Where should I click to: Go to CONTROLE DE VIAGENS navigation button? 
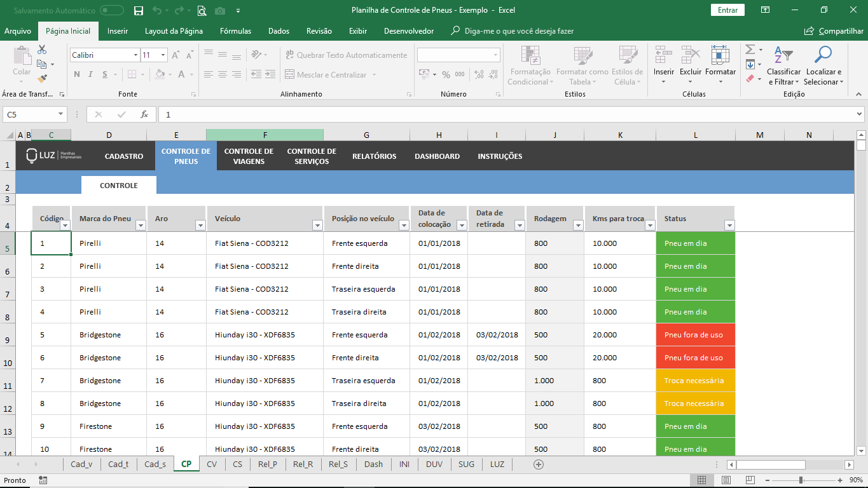point(249,156)
